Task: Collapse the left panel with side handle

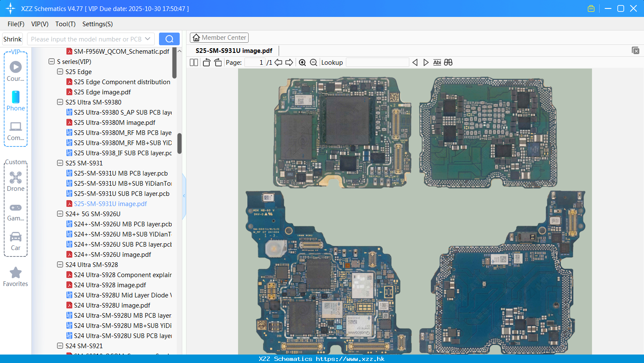Action: pyautogui.click(x=184, y=196)
